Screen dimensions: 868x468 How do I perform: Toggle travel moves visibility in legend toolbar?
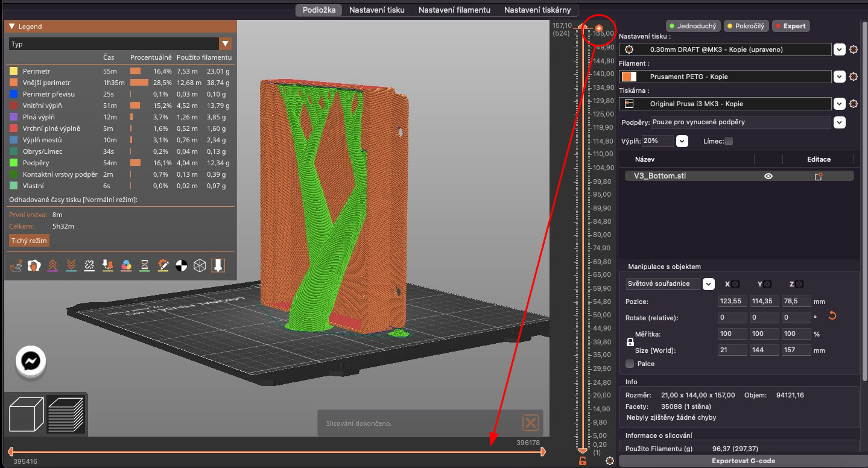(16, 265)
